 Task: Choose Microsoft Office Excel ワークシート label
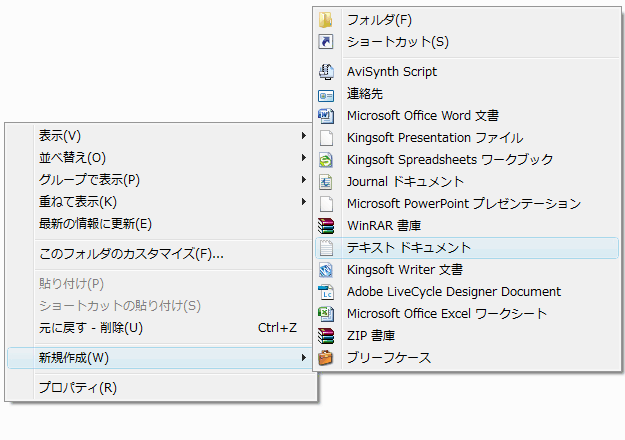(x=447, y=314)
